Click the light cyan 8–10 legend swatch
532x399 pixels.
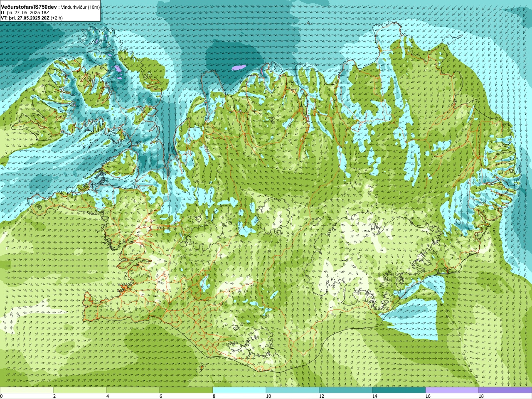[239, 390]
